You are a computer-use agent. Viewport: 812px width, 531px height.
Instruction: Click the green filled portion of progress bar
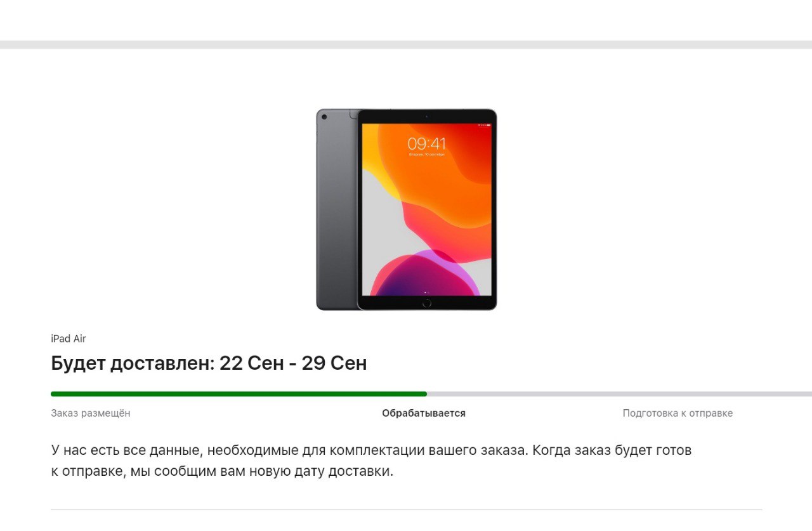click(x=239, y=394)
